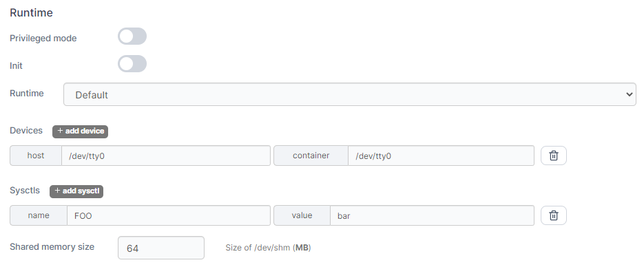Enable Privileged mode switch

coord(132,36)
